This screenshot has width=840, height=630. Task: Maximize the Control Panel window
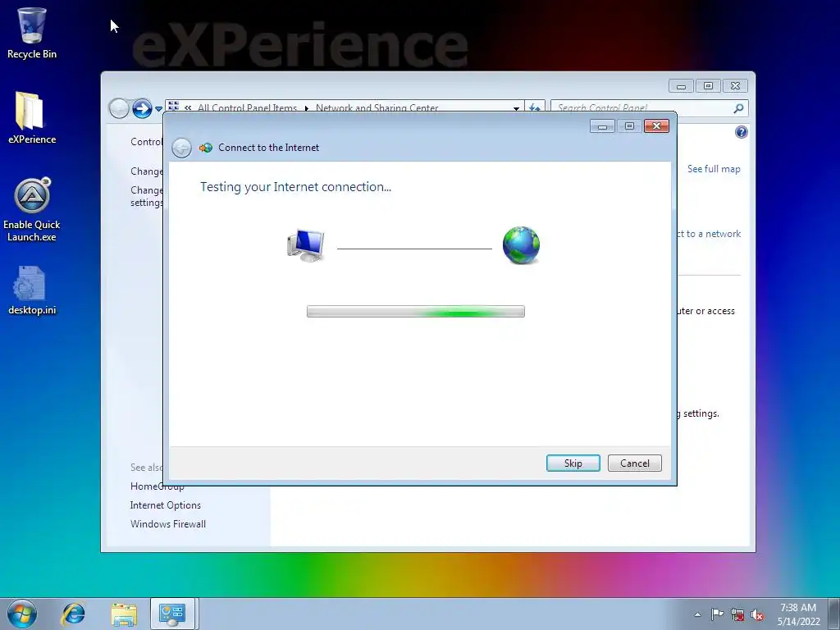[708, 86]
